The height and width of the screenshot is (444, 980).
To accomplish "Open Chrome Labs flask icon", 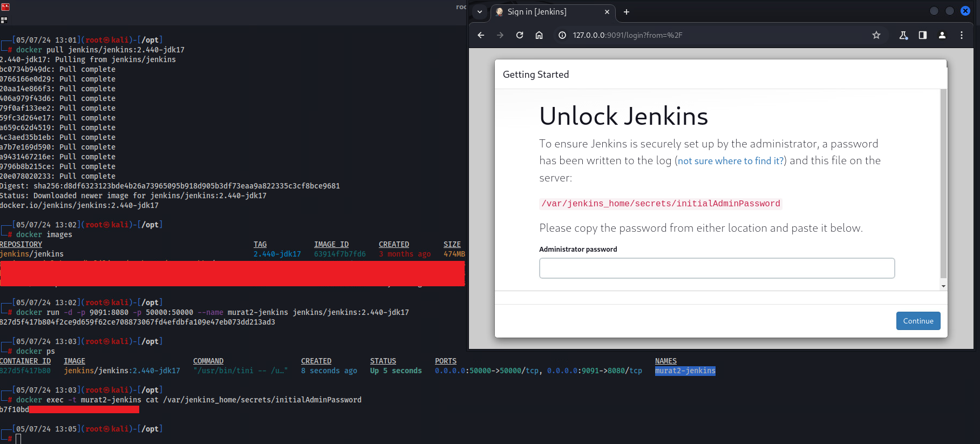I will pyautogui.click(x=903, y=35).
